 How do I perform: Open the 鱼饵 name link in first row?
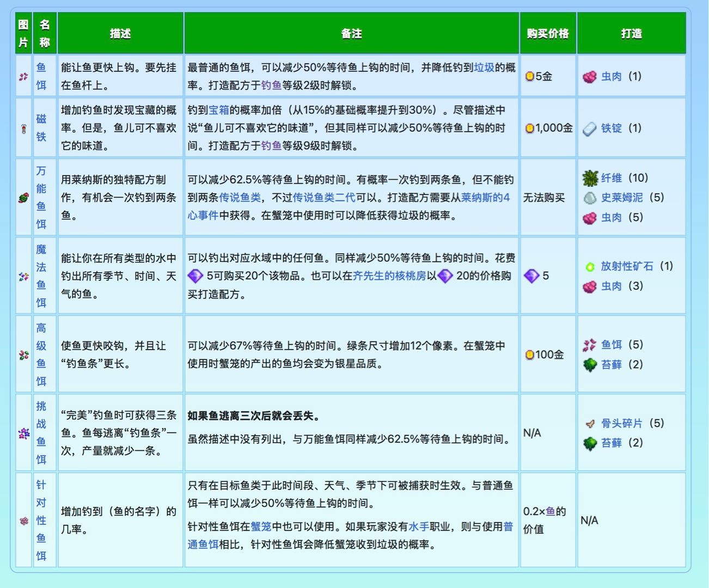coord(41,76)
